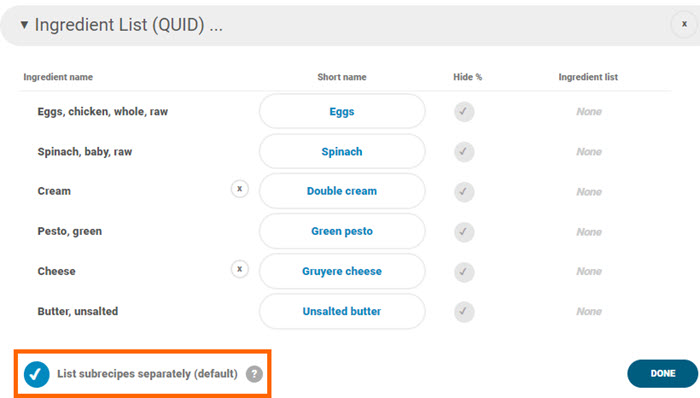
Task: Edit the Green pesto short name field
Action: tap(342, 231)
